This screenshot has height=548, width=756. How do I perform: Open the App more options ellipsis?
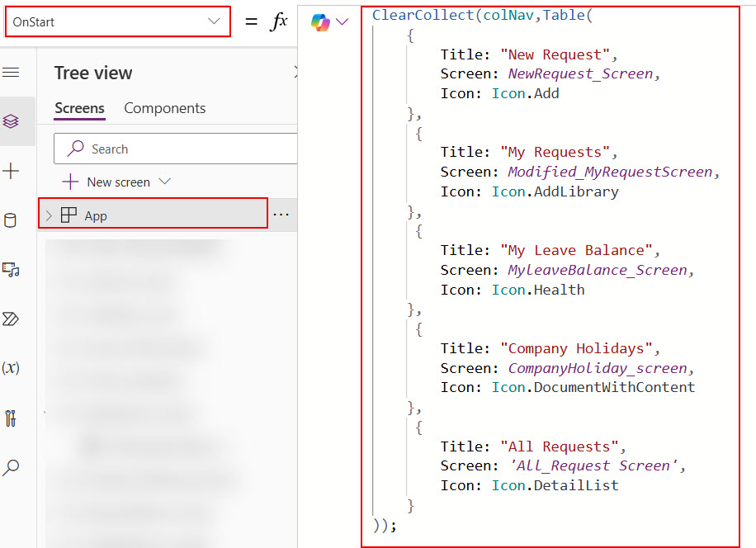click(281, 215)
